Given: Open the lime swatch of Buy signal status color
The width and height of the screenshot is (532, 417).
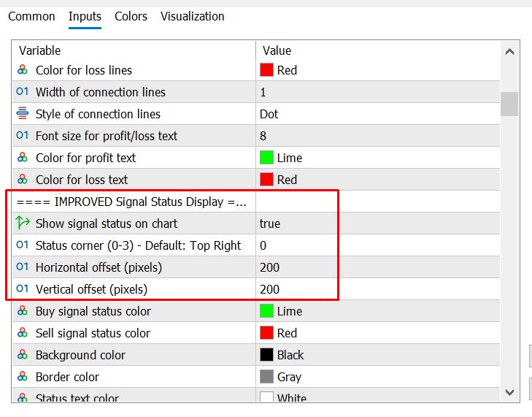Looking at the screenshot, I should [x=266, y=310].
